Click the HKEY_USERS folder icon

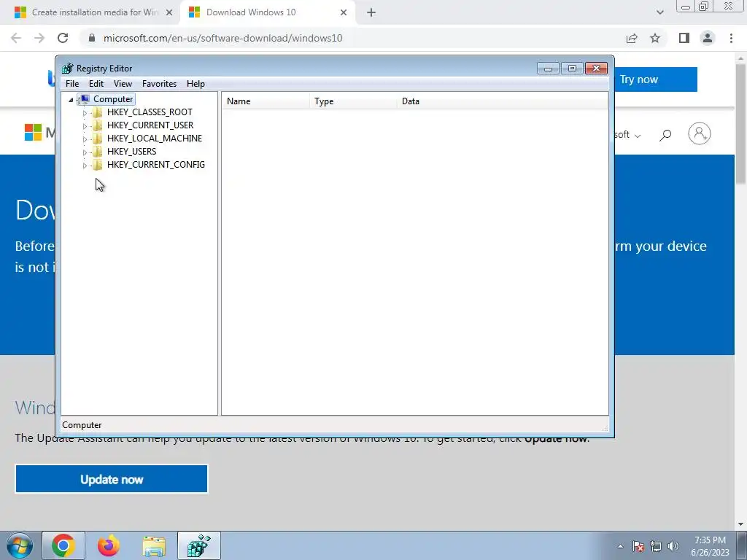tap(97, 152)
